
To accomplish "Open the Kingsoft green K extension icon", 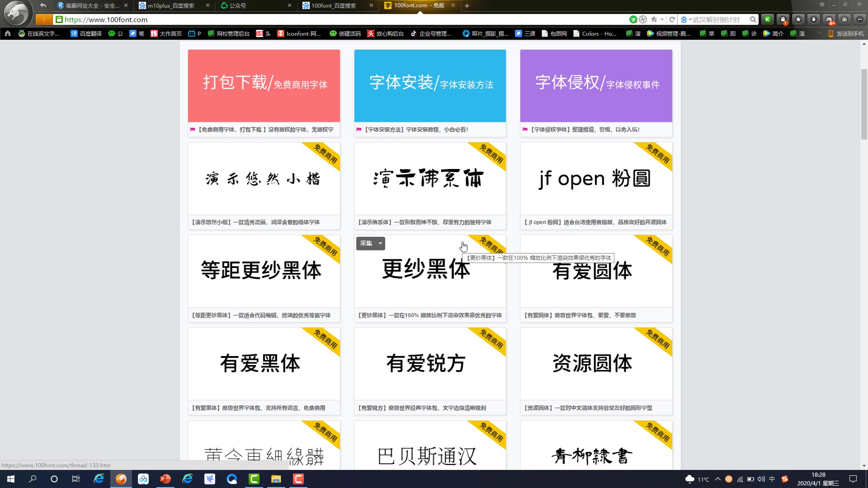I will [768, 19].
